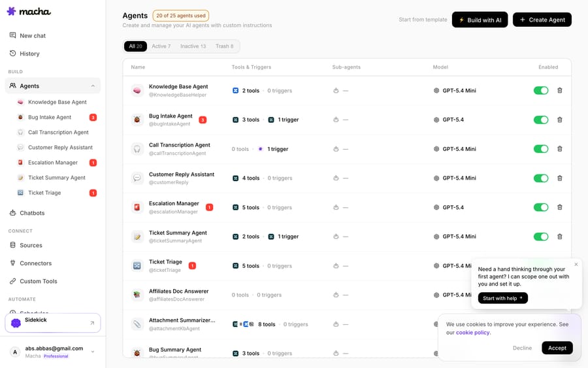Click Ticket Triage avatar icon in table

click(x=137, y=265)
